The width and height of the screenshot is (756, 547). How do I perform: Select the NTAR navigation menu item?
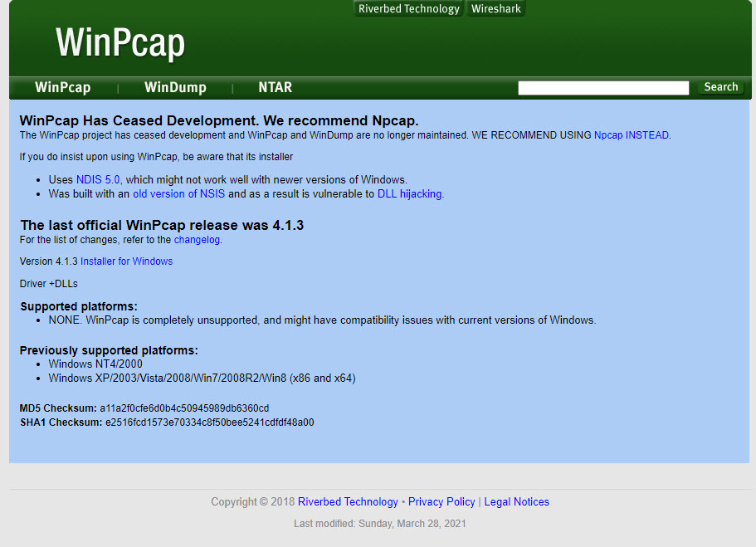[x=276, y=87]
